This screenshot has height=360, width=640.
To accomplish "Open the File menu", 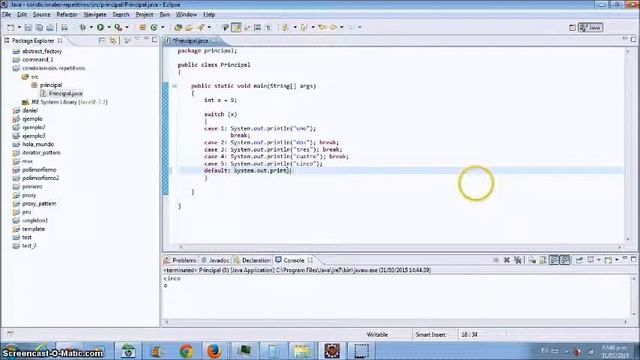I will click(7, 15).
